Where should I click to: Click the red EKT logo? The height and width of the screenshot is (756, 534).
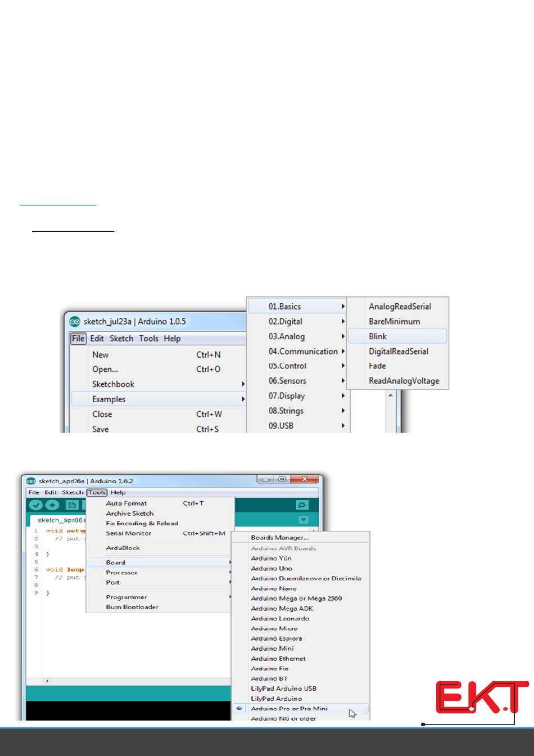482,697
